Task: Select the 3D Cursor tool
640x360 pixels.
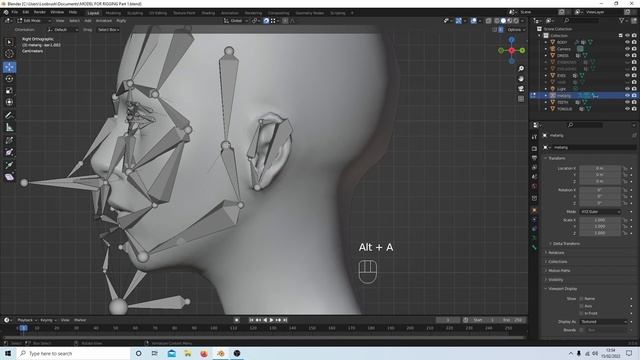Action: click(9, 54)
